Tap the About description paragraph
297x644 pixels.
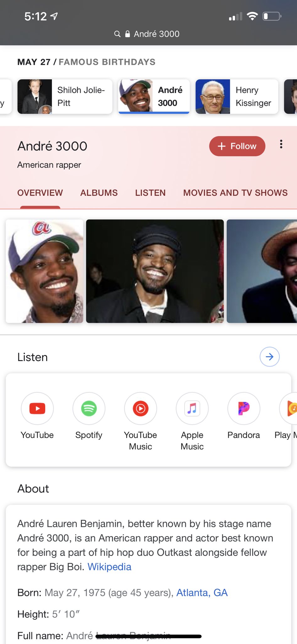point(145,545)
